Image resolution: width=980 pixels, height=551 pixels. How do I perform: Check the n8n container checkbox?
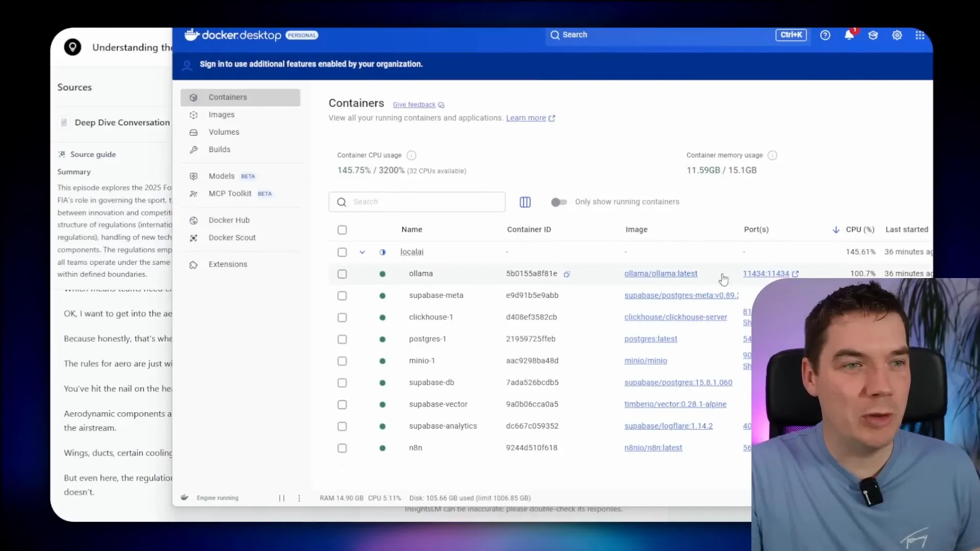tap(342, 448)
